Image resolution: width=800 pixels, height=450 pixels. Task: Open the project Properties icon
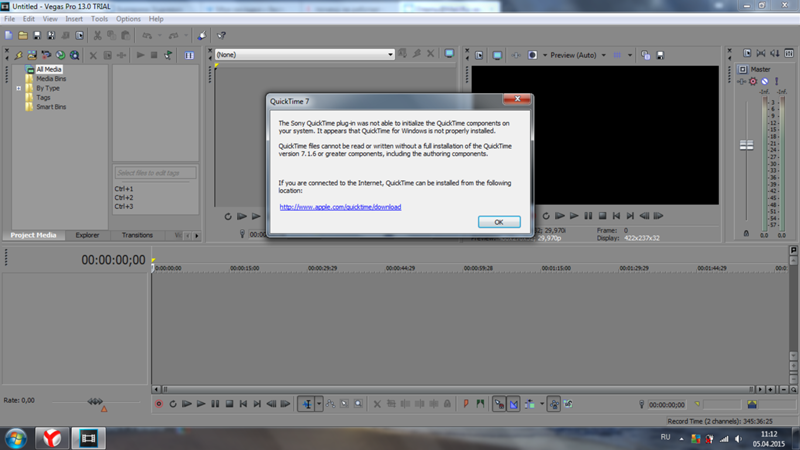pyautogui.click(x=80, y=35)
